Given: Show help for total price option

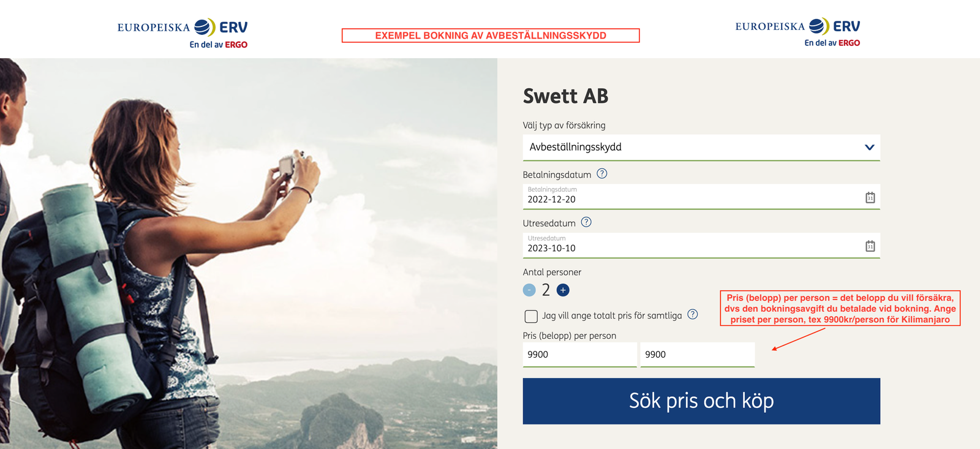Looking at the screenshot, I should coord(693,314).
